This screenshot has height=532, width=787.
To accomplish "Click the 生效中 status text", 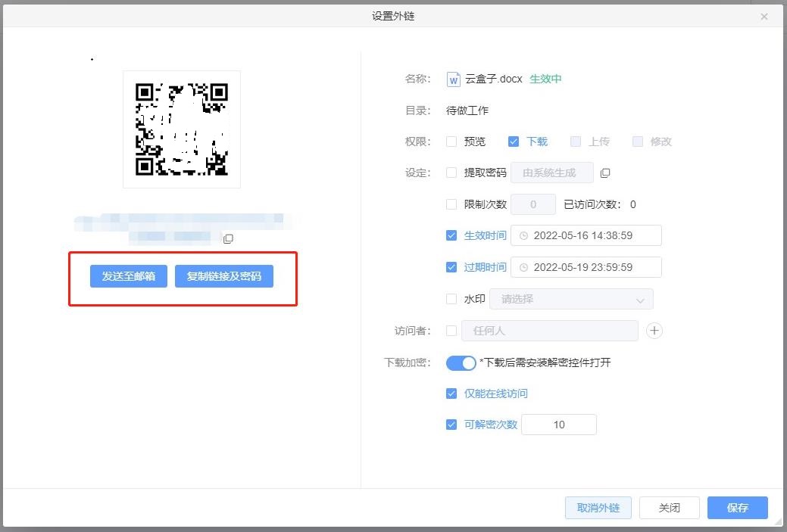I will (545, 79).
